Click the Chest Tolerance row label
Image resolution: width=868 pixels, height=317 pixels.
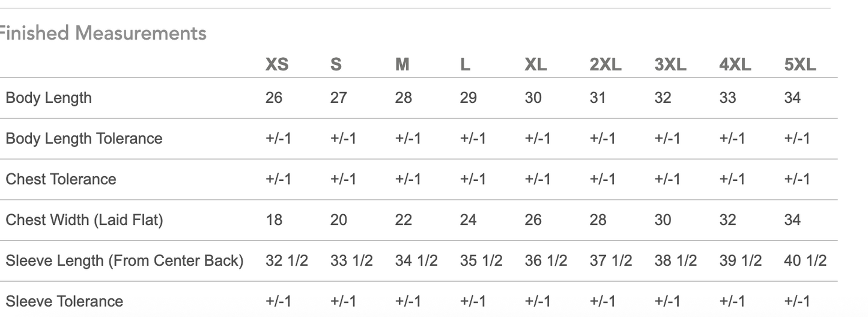(61, 179)
